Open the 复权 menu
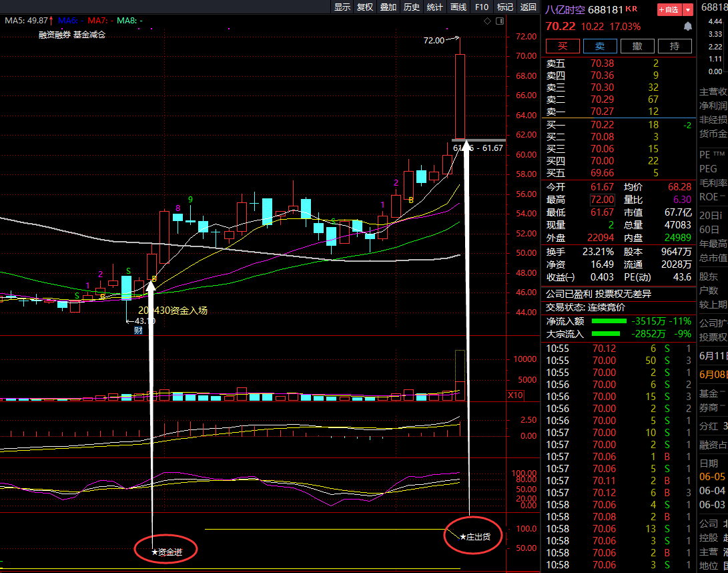 point(365,7)
